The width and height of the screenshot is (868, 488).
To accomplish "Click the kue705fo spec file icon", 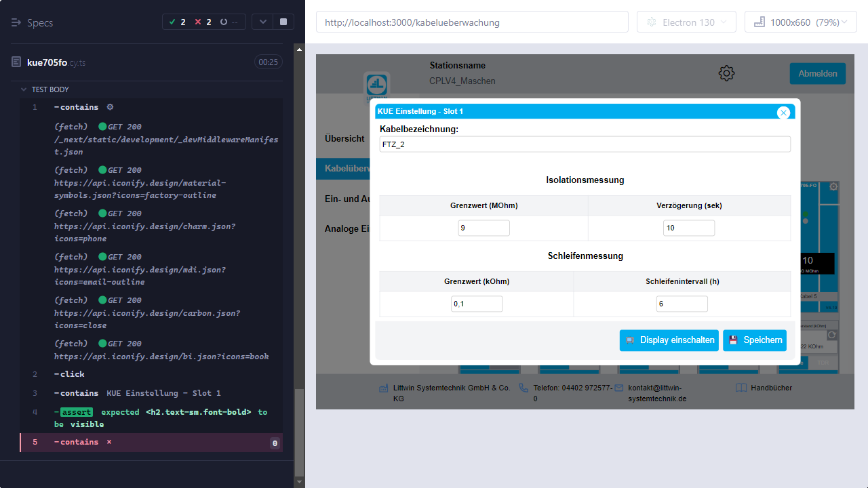I will [x=16, y=62].
